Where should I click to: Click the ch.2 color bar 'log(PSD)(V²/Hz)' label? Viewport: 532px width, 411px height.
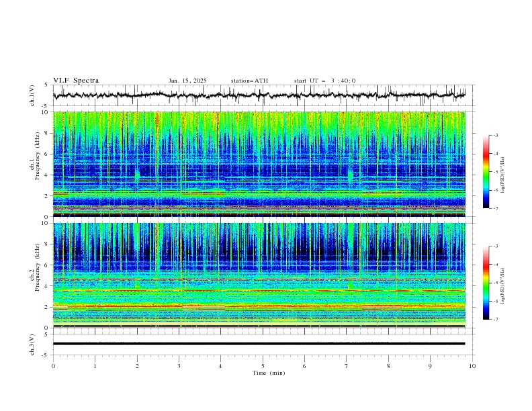503,286
